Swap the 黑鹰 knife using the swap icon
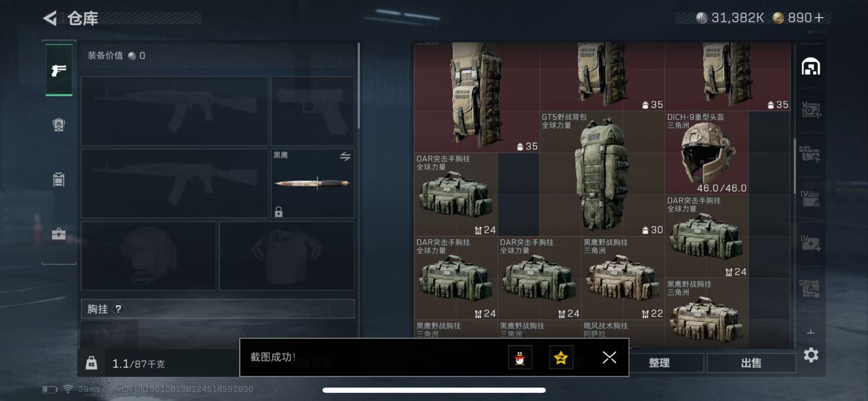The height and width of the screenshot is (401, 868). point(345,156)
